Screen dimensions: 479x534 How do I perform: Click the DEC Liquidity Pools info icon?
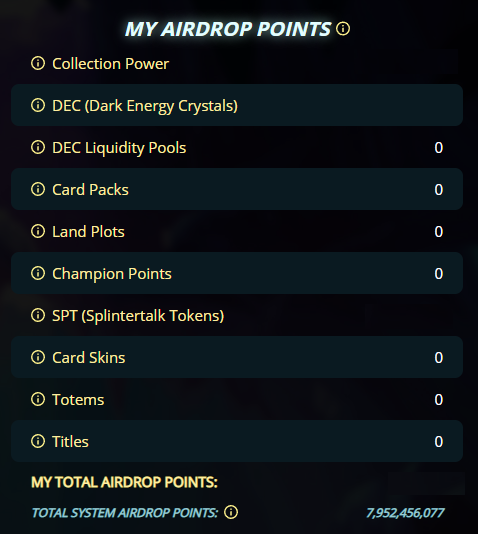tap(38, 147)
